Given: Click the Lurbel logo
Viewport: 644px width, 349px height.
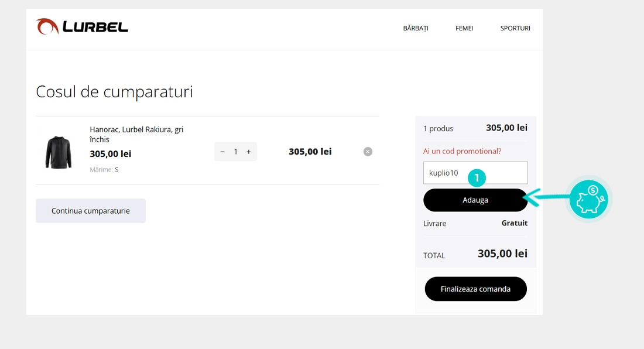Looking at the screenshot, I should tap(82, 27).
